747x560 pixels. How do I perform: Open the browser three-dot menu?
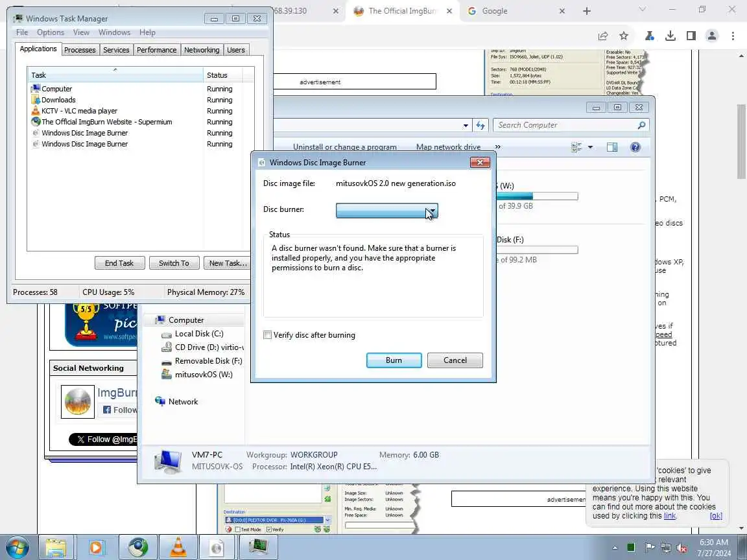[x=733, y=36]
